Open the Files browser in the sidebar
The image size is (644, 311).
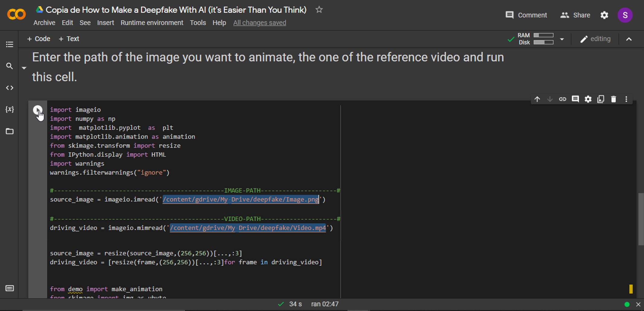coord(9,131)
